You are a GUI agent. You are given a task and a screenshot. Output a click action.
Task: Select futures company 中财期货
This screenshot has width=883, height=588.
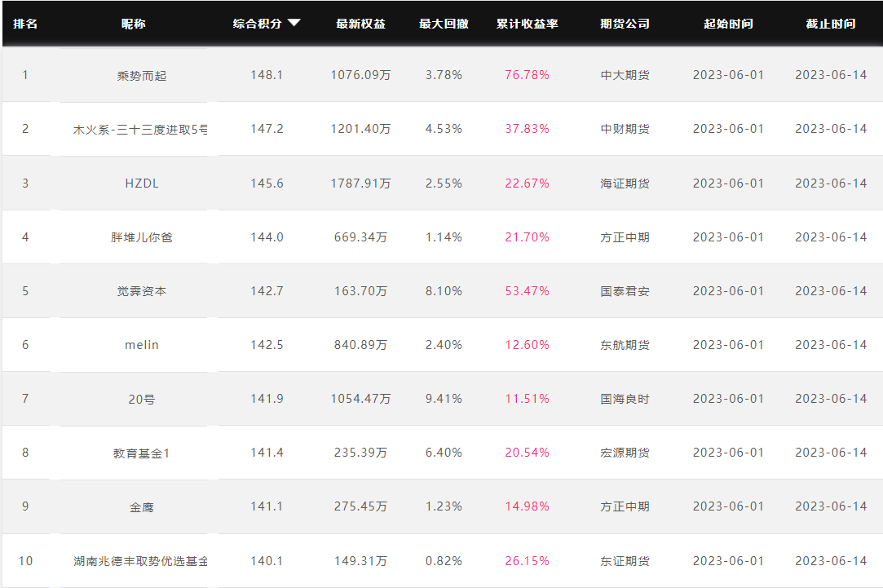click(x=625, y=129)
